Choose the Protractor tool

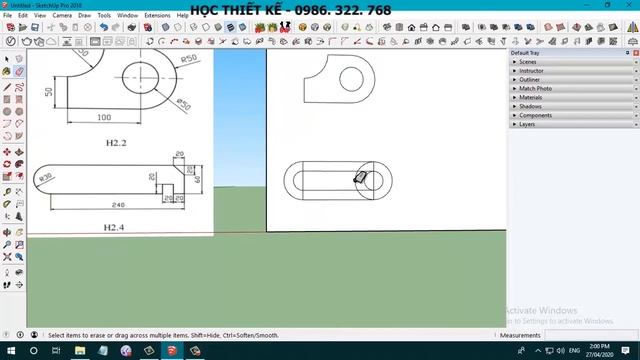point(7,204)
